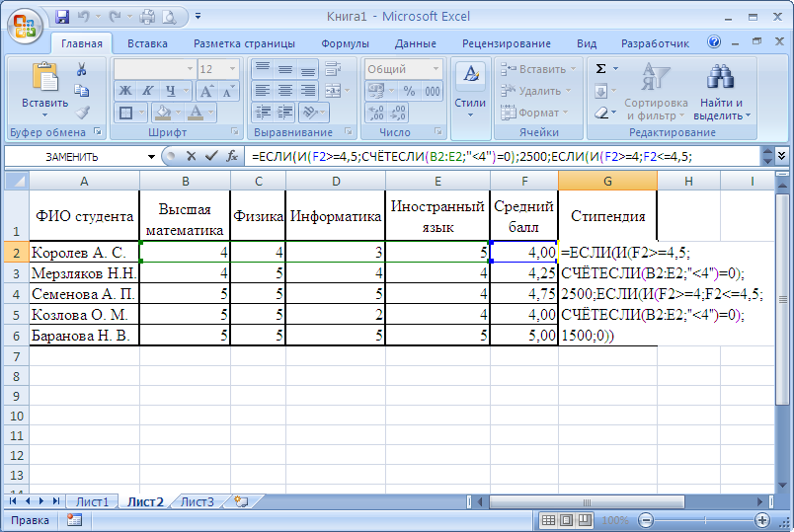Click zoom in plus button
Image resolution: width=794 pixels, height=532 pixels.
tap(762, 520)
